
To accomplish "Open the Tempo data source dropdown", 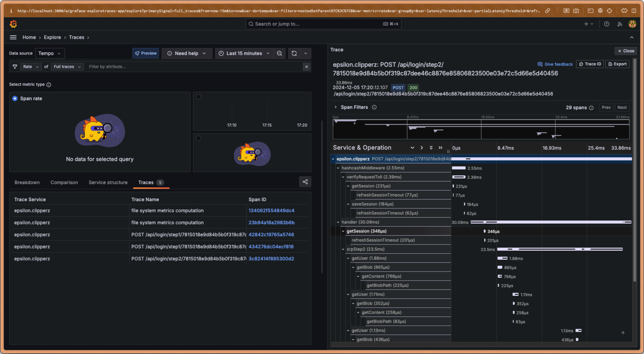I will [50, 53].
